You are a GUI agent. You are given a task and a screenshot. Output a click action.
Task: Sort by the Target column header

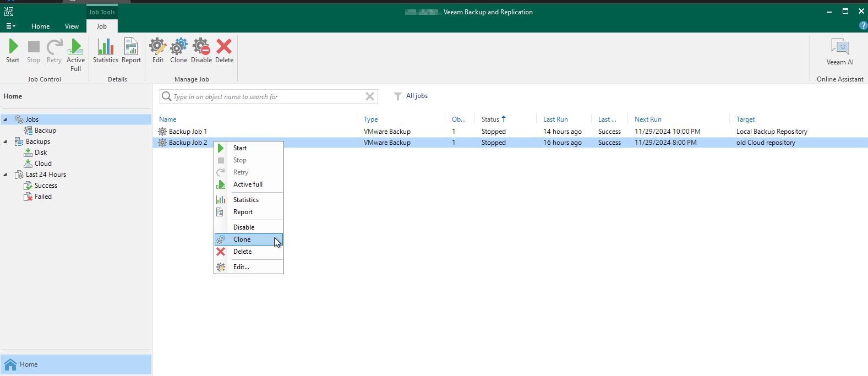coord(746,119)
